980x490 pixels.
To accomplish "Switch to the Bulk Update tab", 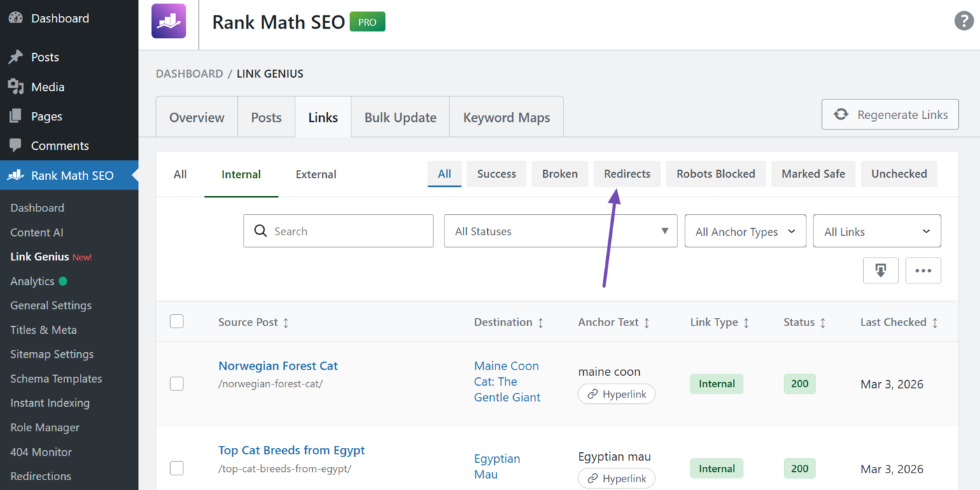I will click(x=400, y=117).
